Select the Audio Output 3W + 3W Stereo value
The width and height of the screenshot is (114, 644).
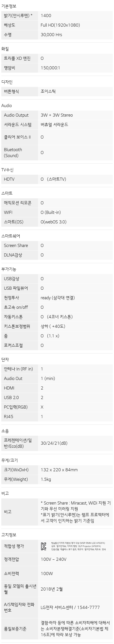pyautogui.click(x=57, y=115)
